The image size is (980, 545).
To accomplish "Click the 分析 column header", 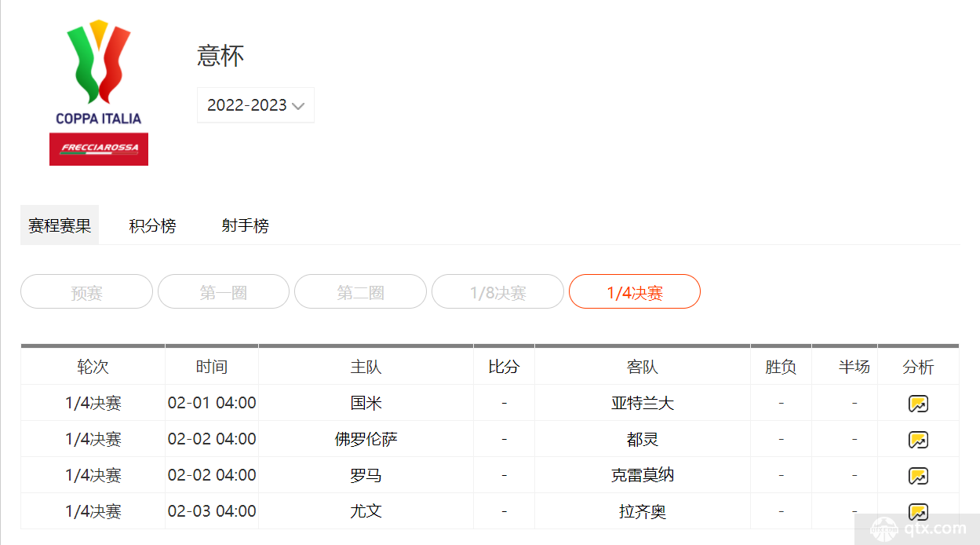I will 918,367.
